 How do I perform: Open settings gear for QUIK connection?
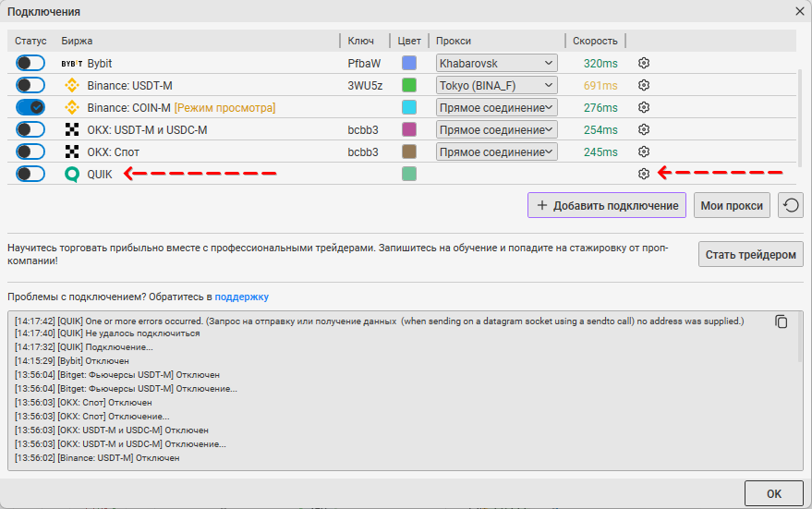coord(644,174)
